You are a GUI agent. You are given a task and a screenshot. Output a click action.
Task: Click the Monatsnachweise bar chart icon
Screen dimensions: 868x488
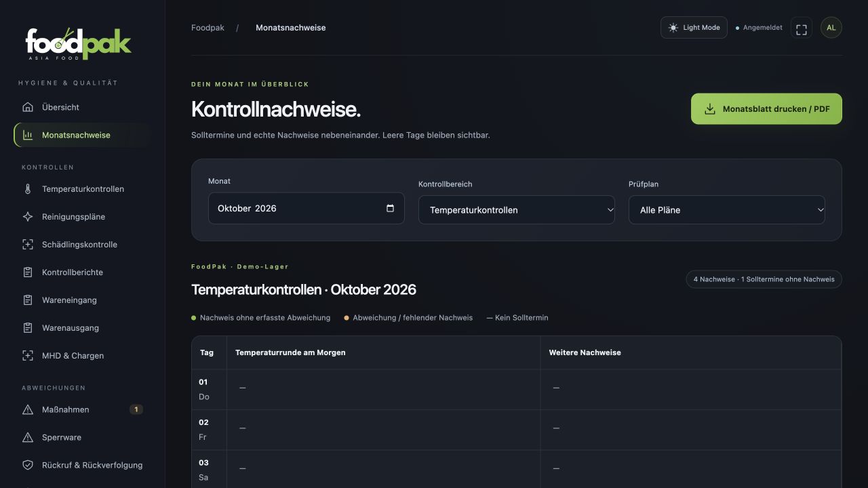pos(28,135)
